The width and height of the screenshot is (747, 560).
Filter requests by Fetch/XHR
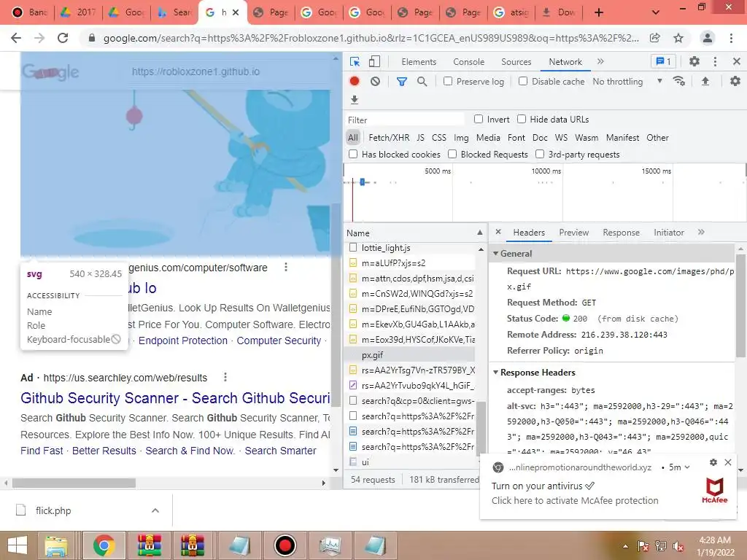[x=389, y=138]
